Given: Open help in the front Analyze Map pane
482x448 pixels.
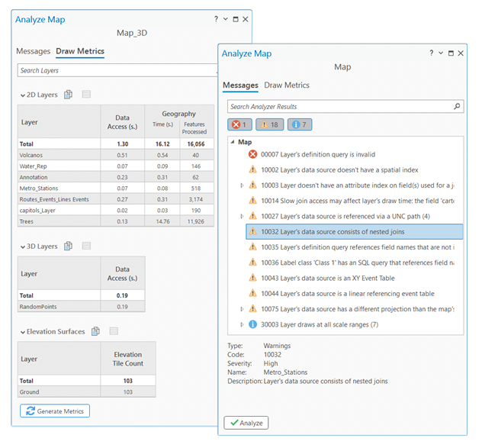Looking at the screenshot, I should pos(432,53).
